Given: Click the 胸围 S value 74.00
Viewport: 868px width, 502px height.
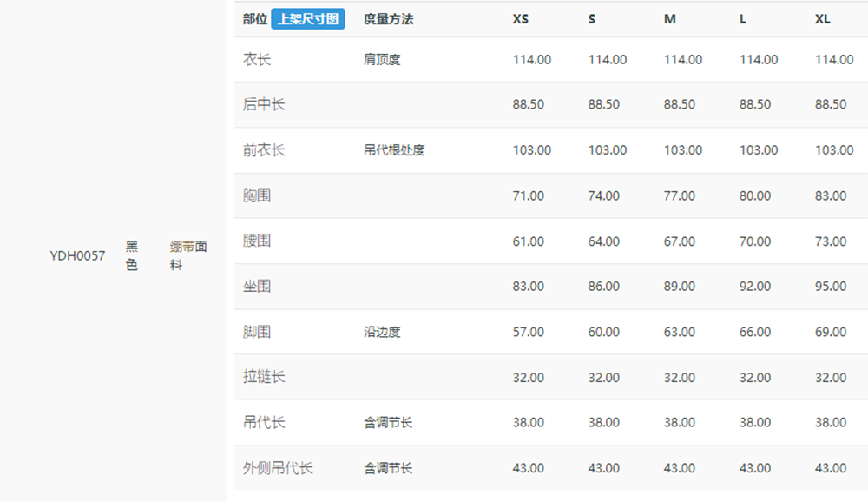Looking at the screenshot, I should click(x=604, y=195).
